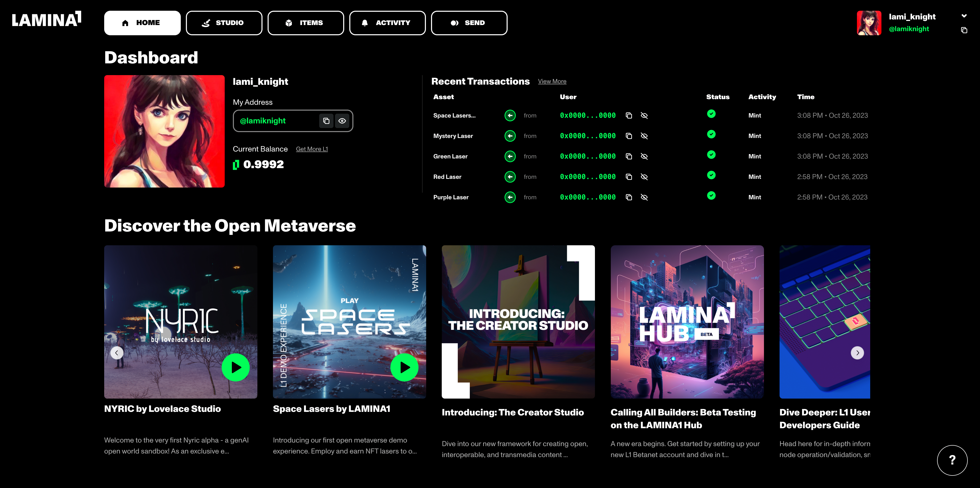Click the arrow icon in Green Laser row
980x488 pixels.
pyautogui.click(x=510, y=156)
